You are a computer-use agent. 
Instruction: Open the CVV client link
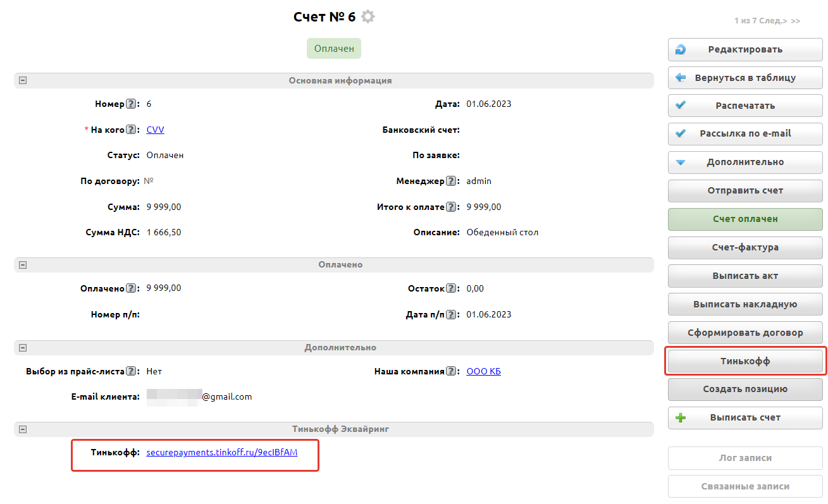155,130
